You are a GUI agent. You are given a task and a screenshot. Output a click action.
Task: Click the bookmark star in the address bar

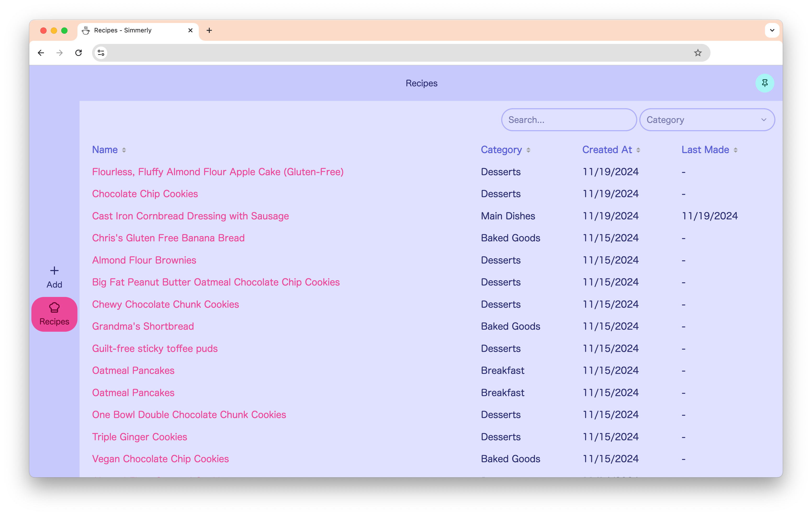pyautogui.click(x=697, y=53)
